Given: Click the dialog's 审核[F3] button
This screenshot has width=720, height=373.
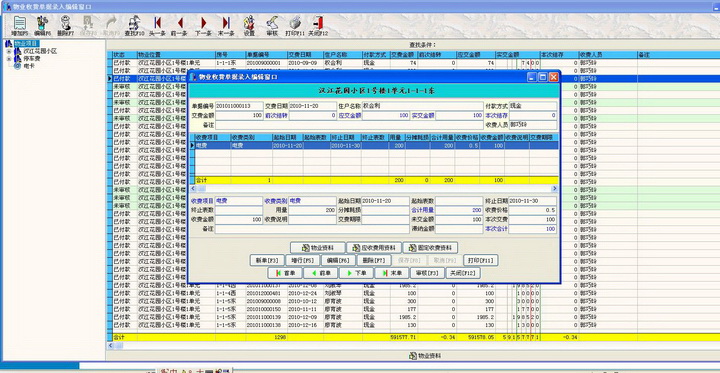Looking at the screenshot, I should (x=428, y=273).
